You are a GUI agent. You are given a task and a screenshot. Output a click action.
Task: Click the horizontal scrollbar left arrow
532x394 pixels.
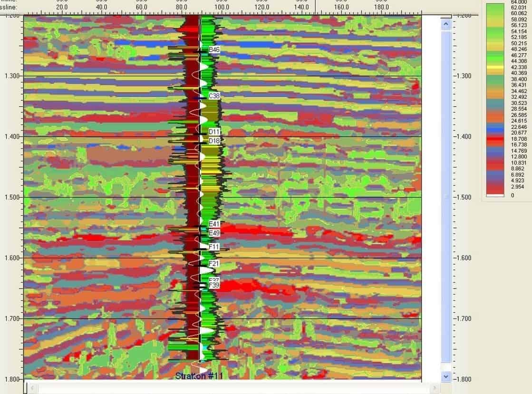pyautogui.click(x=32, y=387)
